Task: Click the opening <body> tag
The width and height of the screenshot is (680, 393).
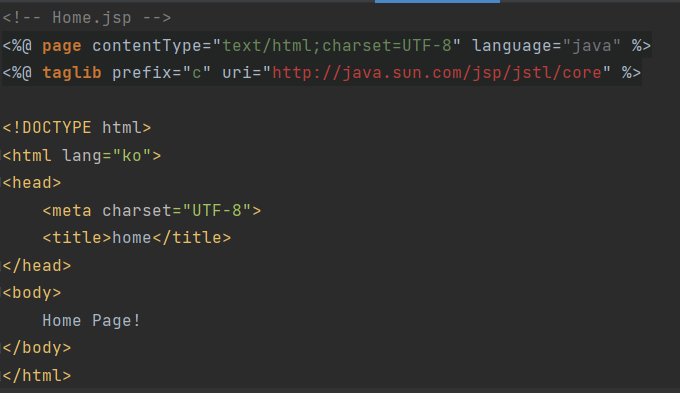Action: pos(32,293)
